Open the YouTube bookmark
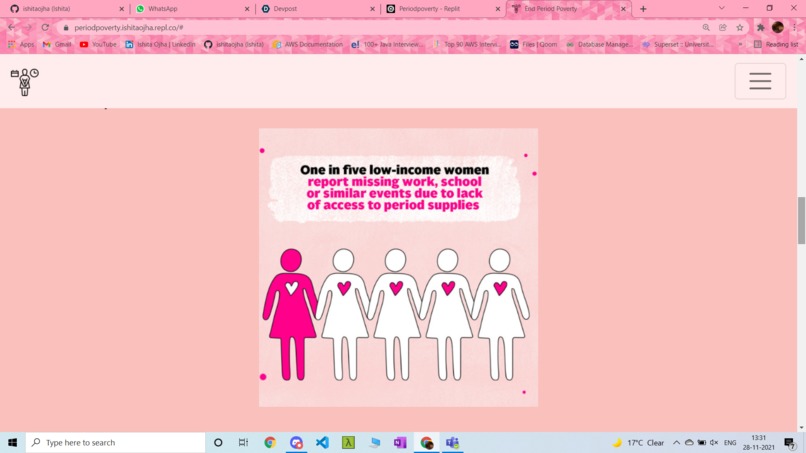The image size is (806, 453). tap(98, 45)
